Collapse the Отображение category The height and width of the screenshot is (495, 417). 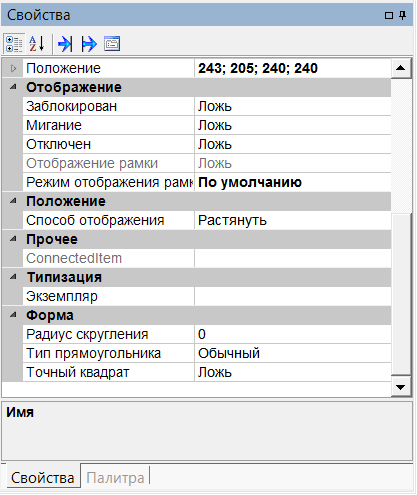pyautogui.click(x=13, y=87)
